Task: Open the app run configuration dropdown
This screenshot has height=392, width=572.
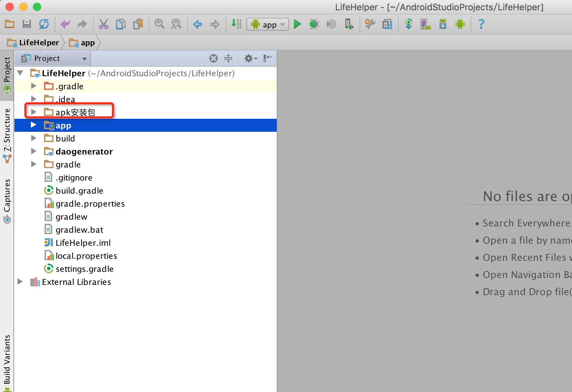Action: [268, 24]
